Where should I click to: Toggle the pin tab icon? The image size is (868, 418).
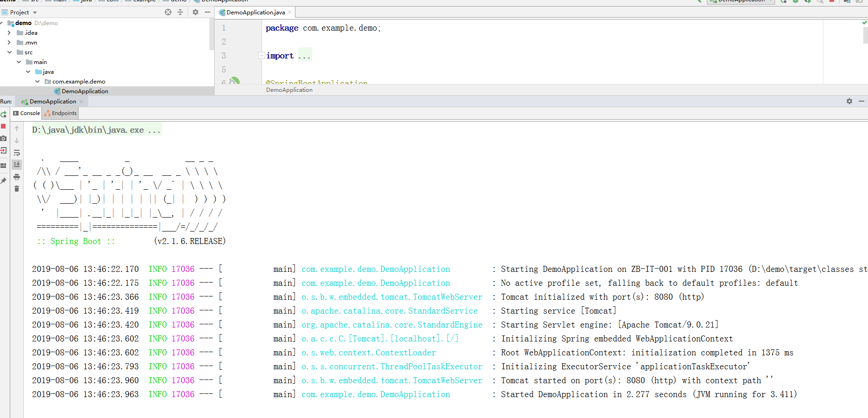click(3, 180)
